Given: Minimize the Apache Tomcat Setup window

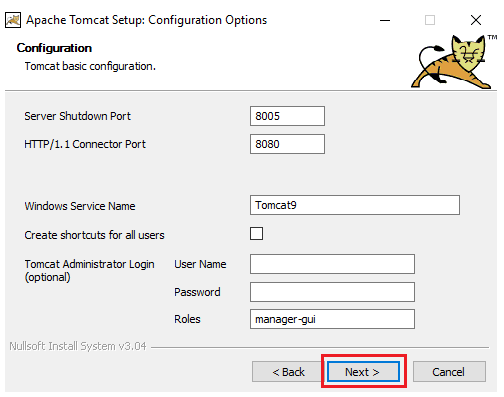Looking at the screenshot, I should click(x=385, y=20).
